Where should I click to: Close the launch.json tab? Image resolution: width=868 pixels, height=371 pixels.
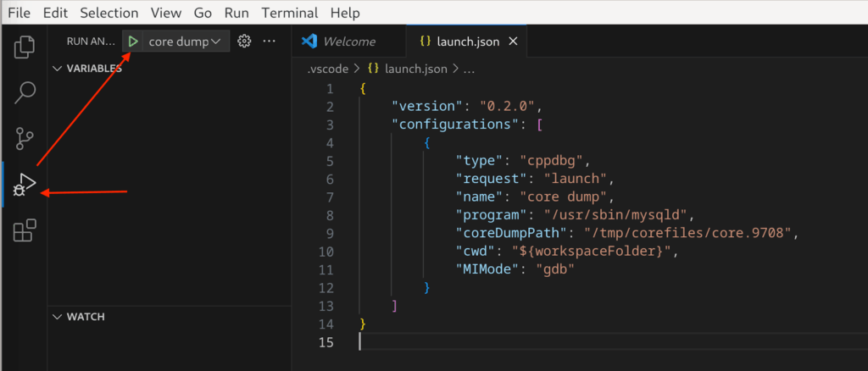coord(512,42)
